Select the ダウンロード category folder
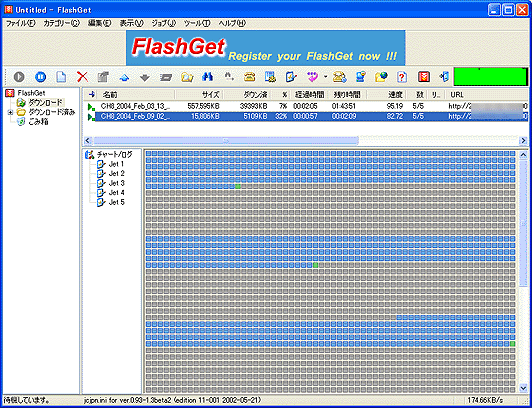 [45, 102]
